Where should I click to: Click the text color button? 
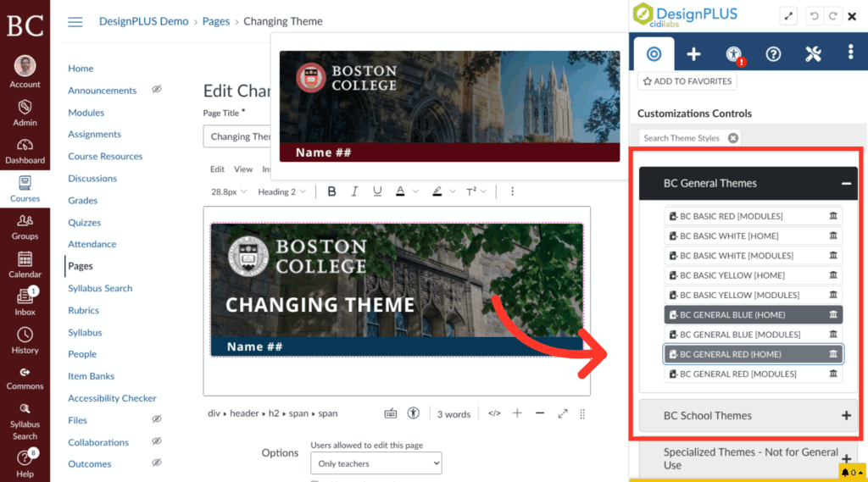coord(400,191)
